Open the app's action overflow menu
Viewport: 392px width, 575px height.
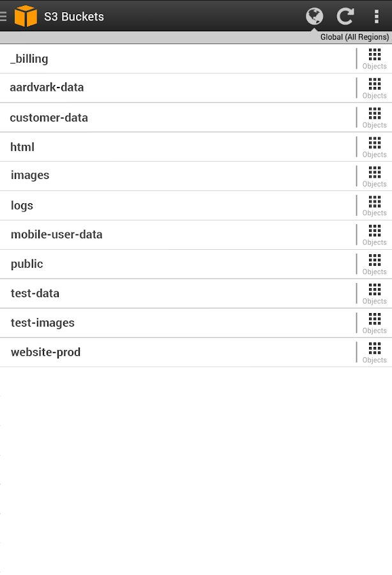[x=377, y=17]
